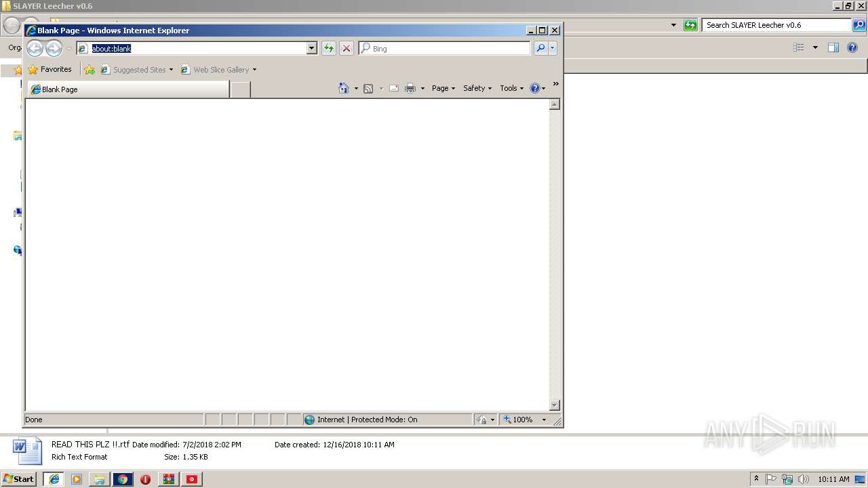
Task: Click the Read Mail envelope icon
Action: pyautogui.click(x=394, y=88)
